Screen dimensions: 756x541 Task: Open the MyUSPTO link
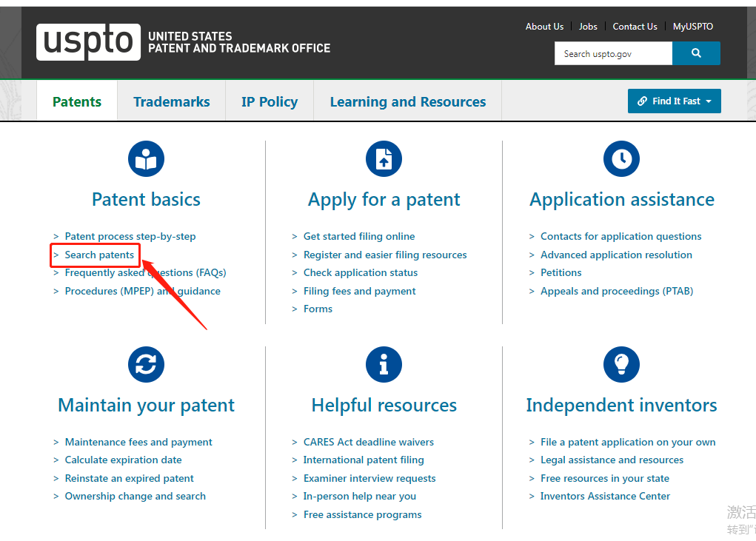[x=693, y=27]
